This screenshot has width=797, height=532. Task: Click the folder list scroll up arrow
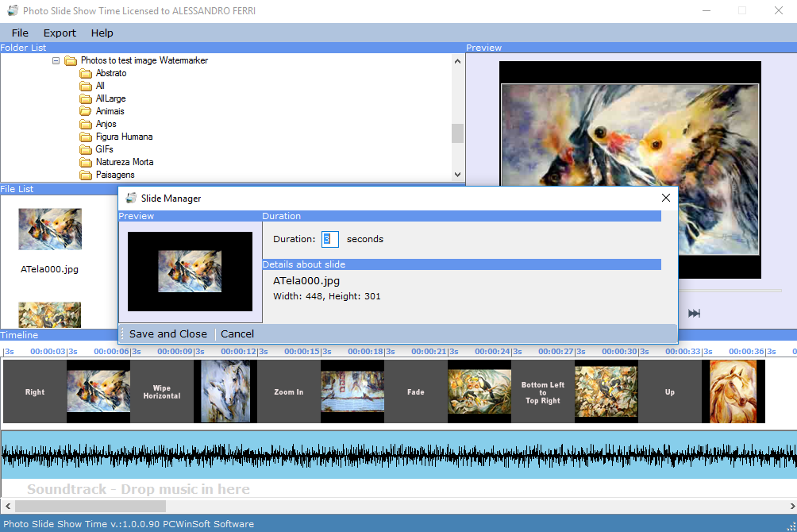point(457,61)
